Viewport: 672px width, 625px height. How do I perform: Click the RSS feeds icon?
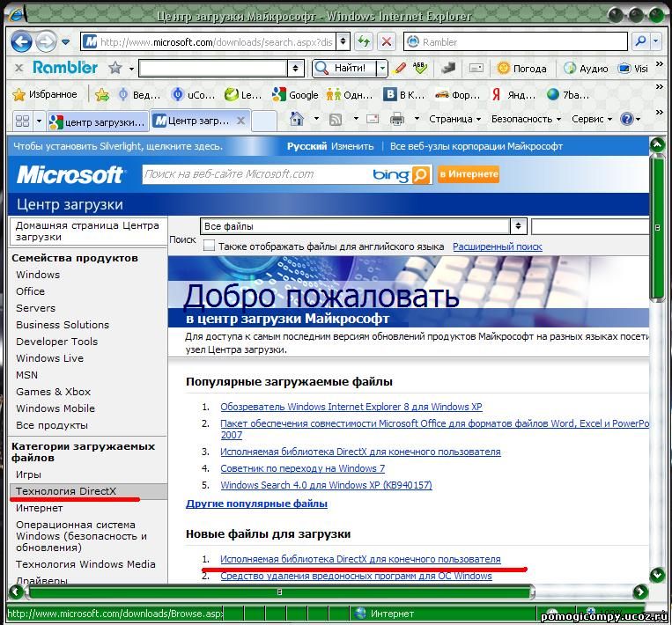coord(336,119)
